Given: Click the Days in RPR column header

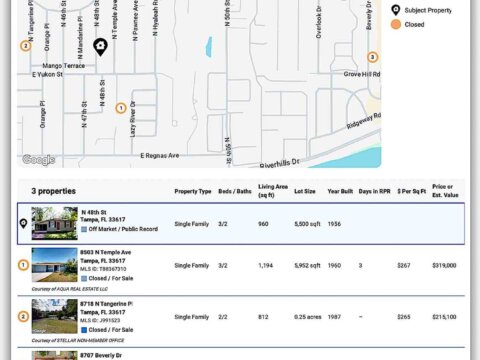Looking at the screenshot, I should 374,191.
